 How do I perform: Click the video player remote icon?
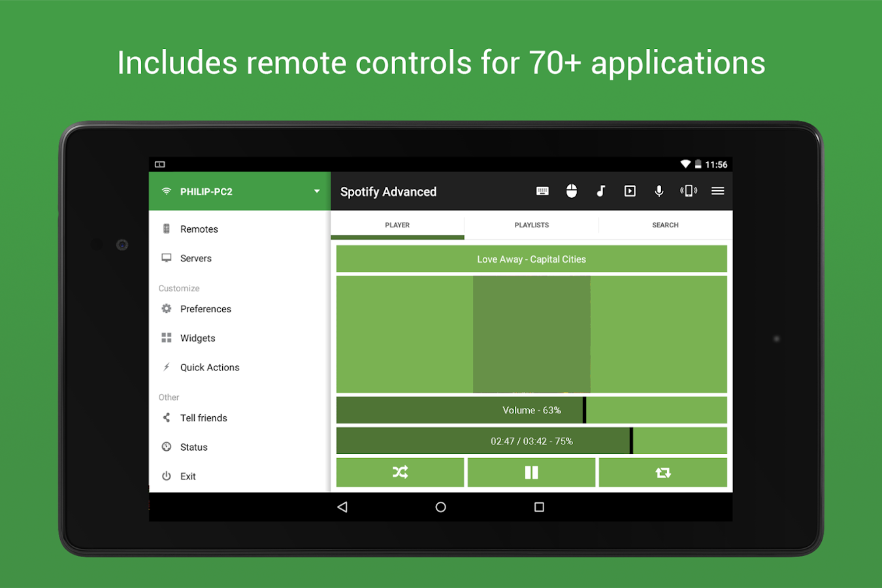tap(630, 191)
